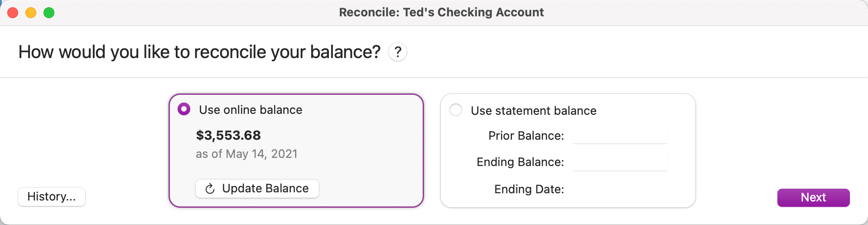Viewport: 868px width, 225px height.
Task: Minimize the window using the yellow button
Action: (31, 13)
